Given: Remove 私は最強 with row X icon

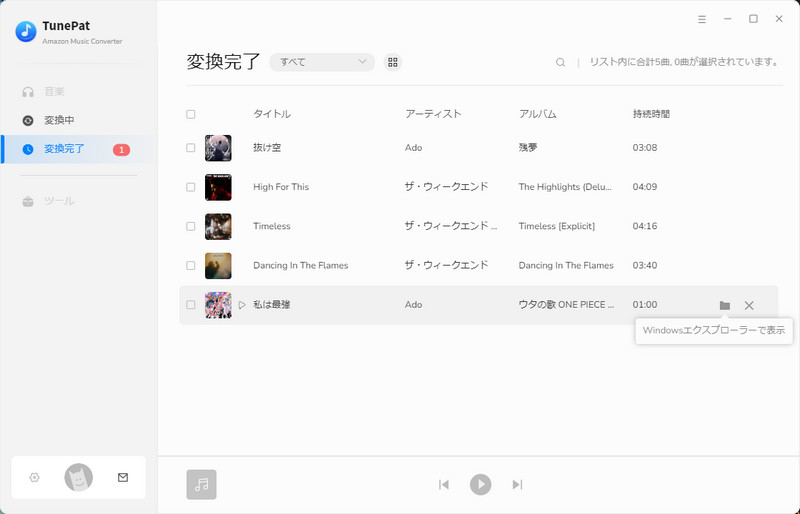Looking at the screenshot, I should [749, 305].
